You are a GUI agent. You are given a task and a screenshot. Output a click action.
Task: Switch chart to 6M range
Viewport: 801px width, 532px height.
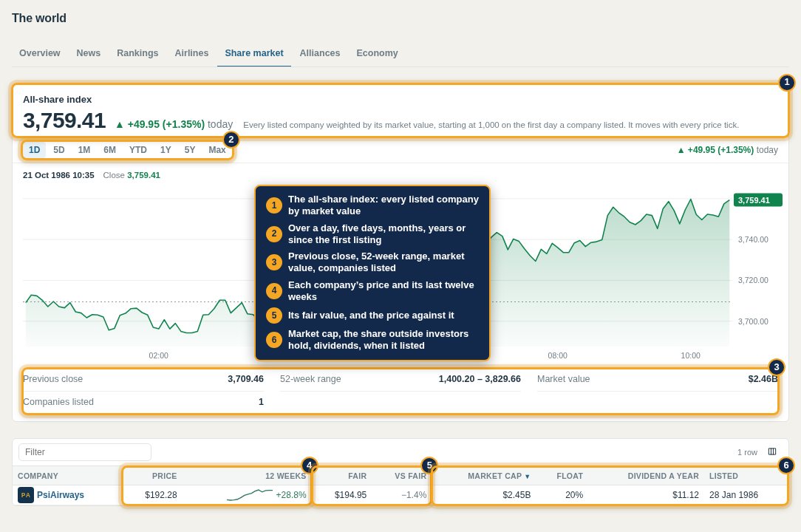pos(109,150)
